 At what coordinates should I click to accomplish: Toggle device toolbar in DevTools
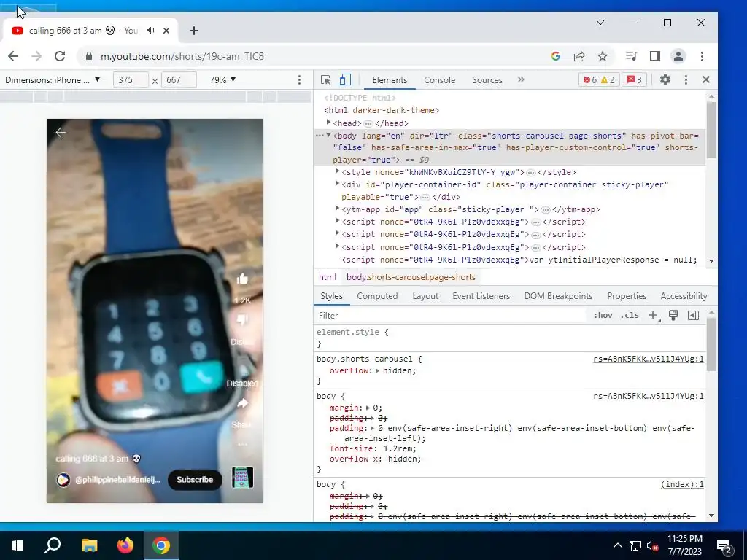[345, 80]
